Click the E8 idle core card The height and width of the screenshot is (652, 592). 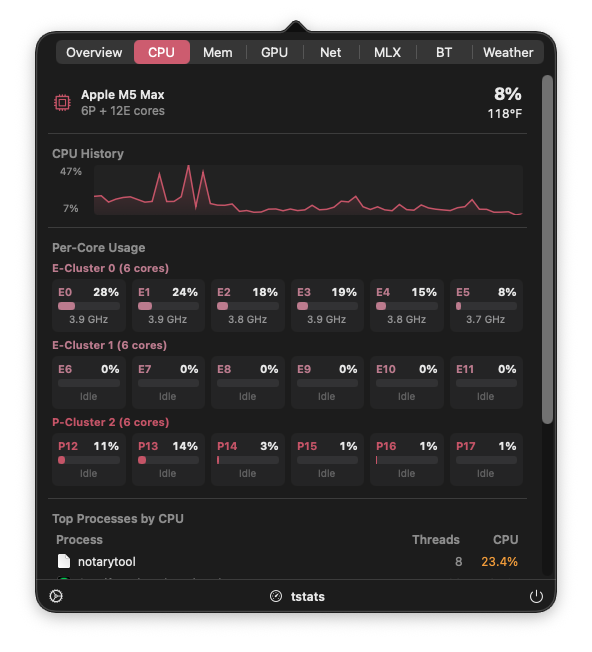pyautogui.click(x=248, y=383)
